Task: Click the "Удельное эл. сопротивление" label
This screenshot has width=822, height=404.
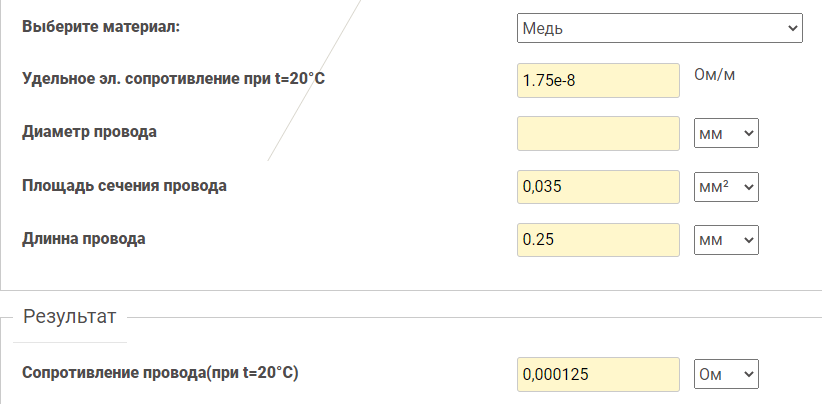Action: tap(173, 79)
